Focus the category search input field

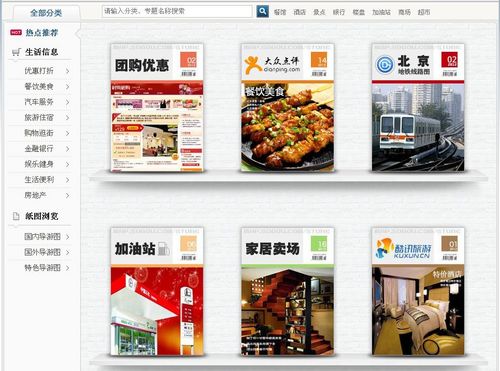[177, 11]
